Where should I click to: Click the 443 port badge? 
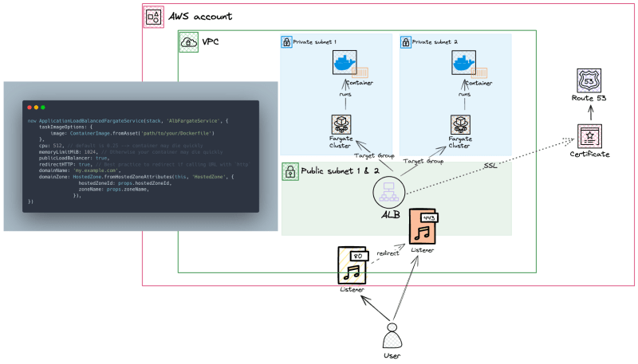[x=429, y=217]
